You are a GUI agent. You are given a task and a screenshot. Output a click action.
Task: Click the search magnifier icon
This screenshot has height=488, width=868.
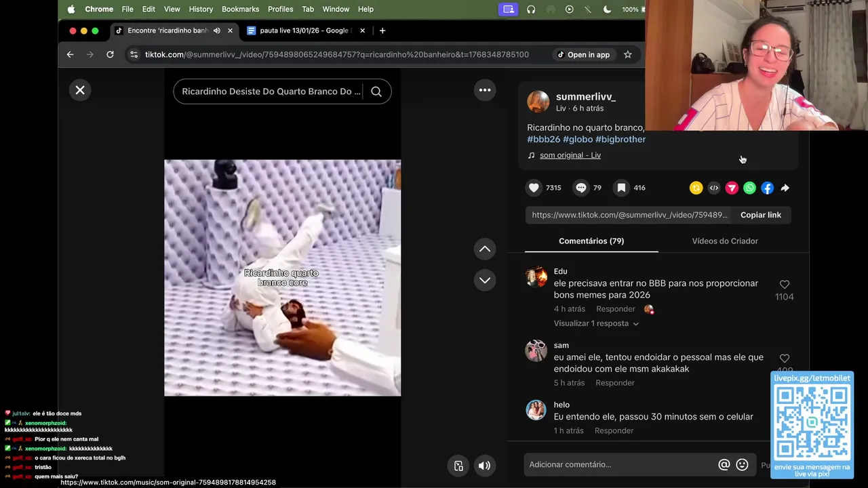(376, 91)
